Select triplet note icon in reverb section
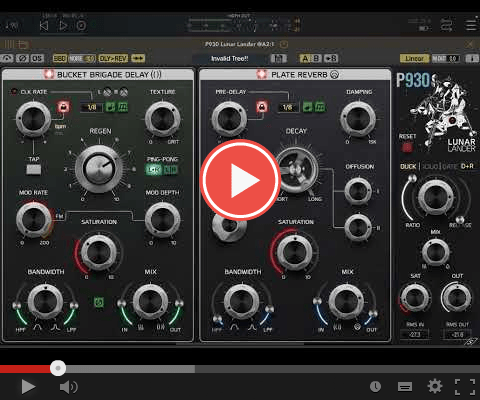The height and width of the screenshot is (400, 480). 320,107
